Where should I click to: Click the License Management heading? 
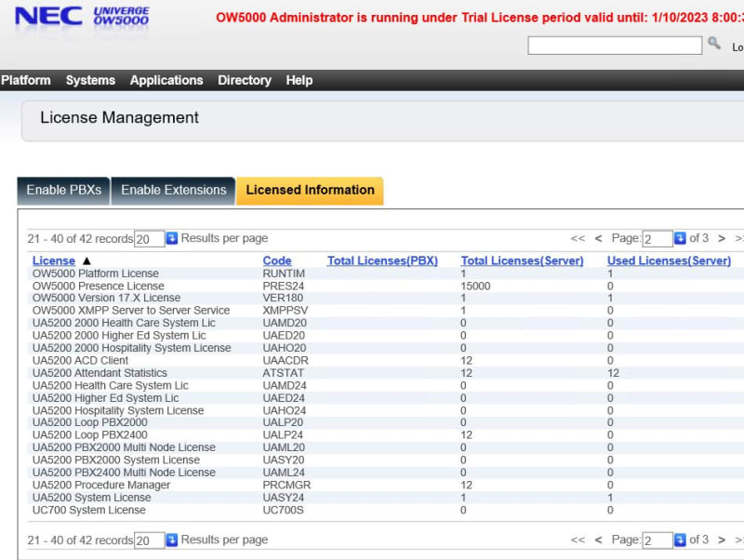click(119, 118)
